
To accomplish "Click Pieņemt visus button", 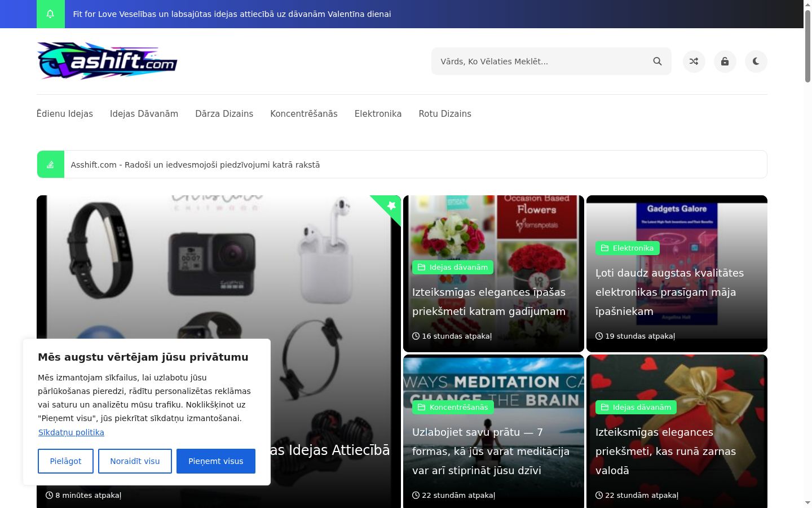I will coord(216,461).
